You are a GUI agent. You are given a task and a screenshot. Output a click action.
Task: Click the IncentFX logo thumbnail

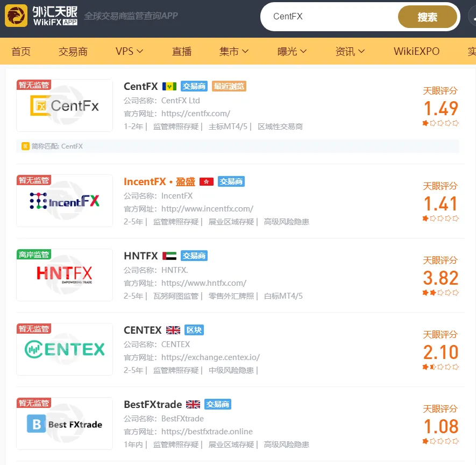pyautogui.click(x=65, y=201)
